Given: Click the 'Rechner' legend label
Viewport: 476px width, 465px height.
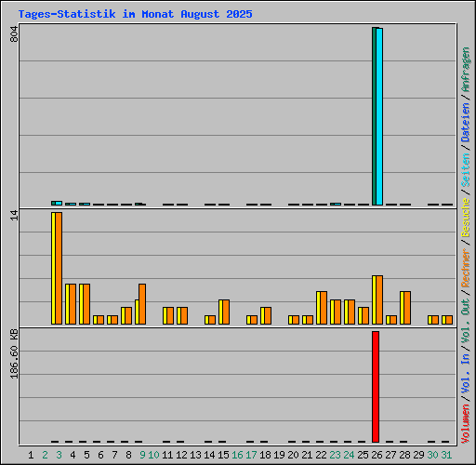Looking at the screenshot, I should click(x=466, y=268).
